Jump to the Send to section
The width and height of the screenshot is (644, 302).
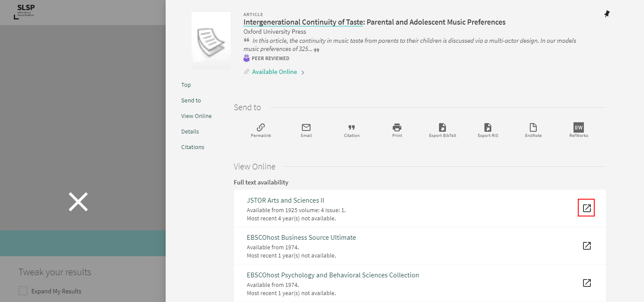tap(191, 101)
